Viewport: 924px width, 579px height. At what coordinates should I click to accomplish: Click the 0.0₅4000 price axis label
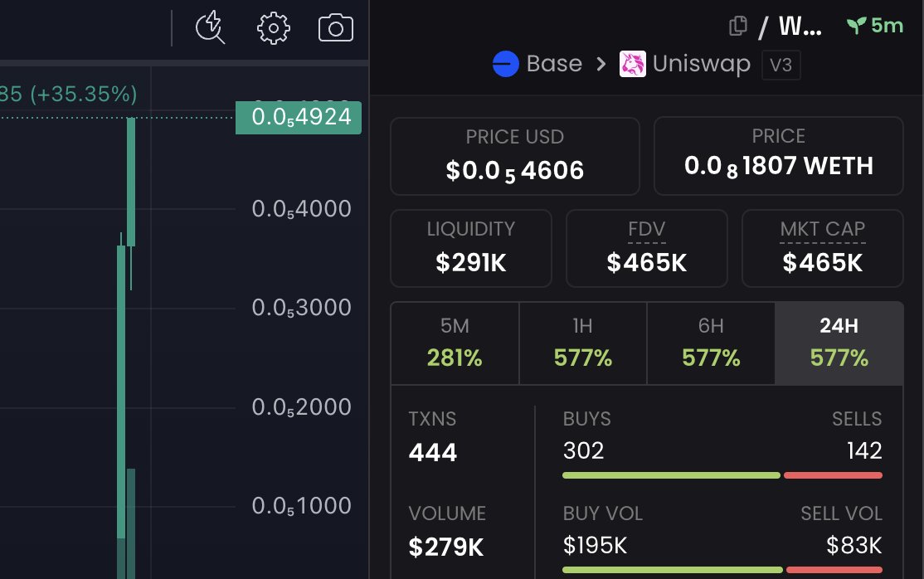301,209
